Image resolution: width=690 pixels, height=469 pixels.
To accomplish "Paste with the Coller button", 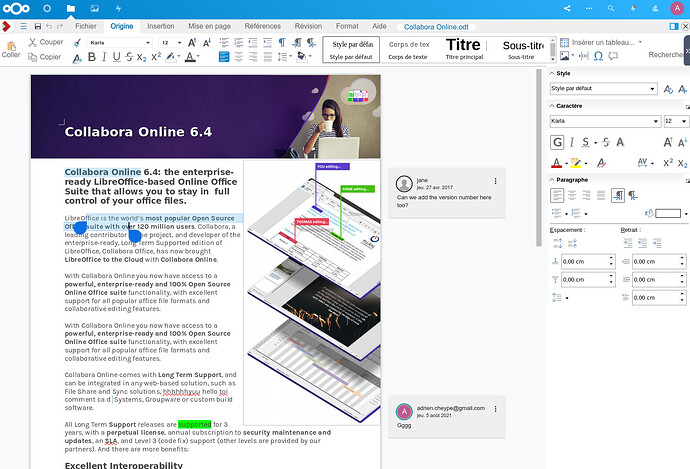I will 11,49.
